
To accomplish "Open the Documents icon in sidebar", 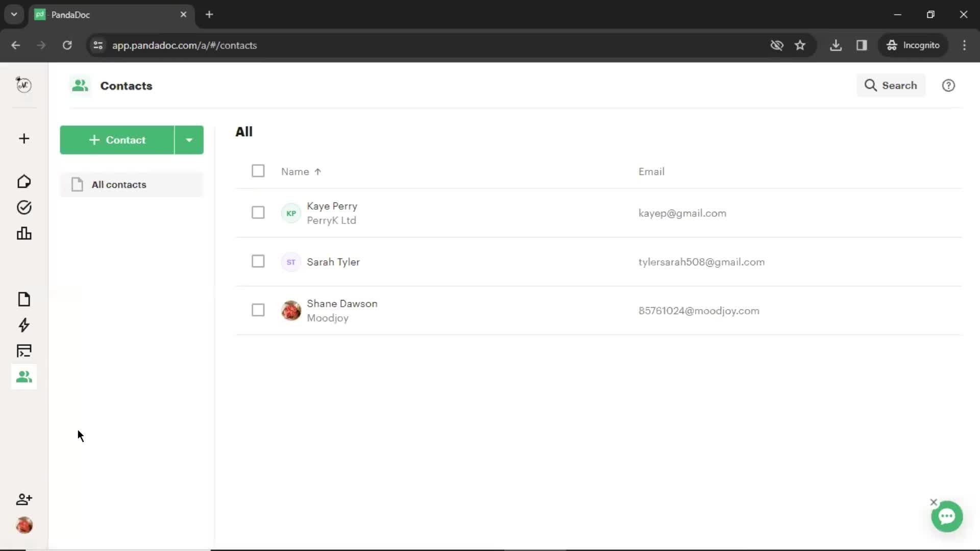I will click(x=23, y=298).
